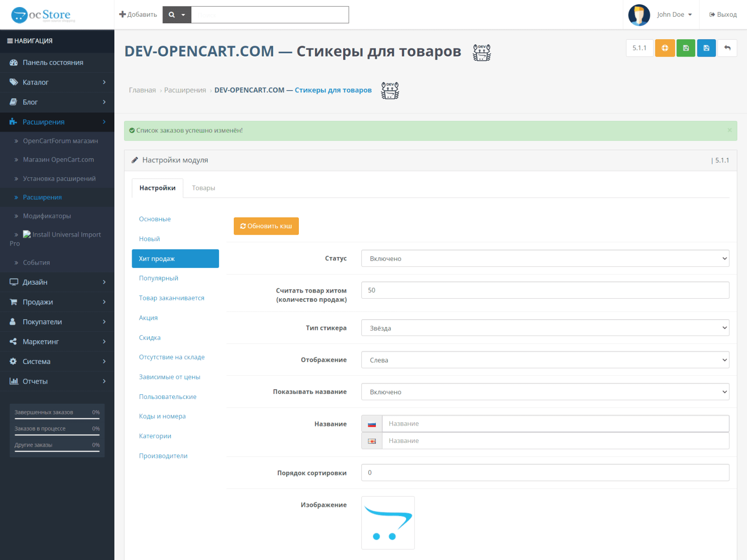Select the Пользовательские section
Viewport: 747px width, 560px height.
pos(176,397)
